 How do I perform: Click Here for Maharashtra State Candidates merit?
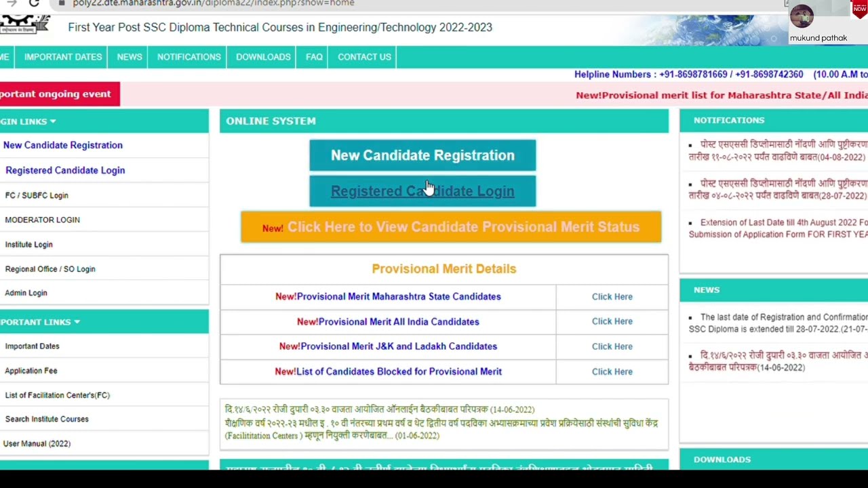(x=612, y=297)
